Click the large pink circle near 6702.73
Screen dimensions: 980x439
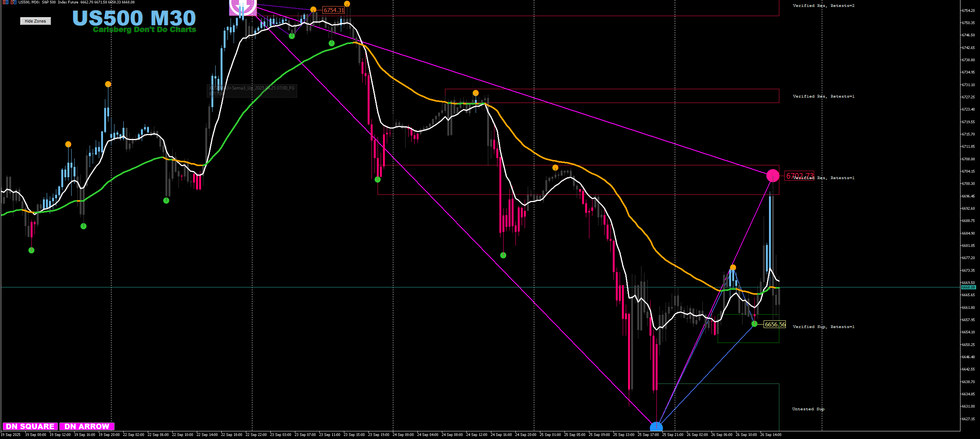point(772,176)
